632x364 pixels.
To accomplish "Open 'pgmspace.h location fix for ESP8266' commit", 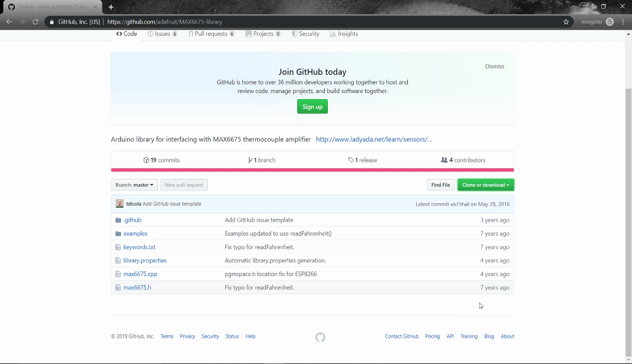I will point(271,274).
